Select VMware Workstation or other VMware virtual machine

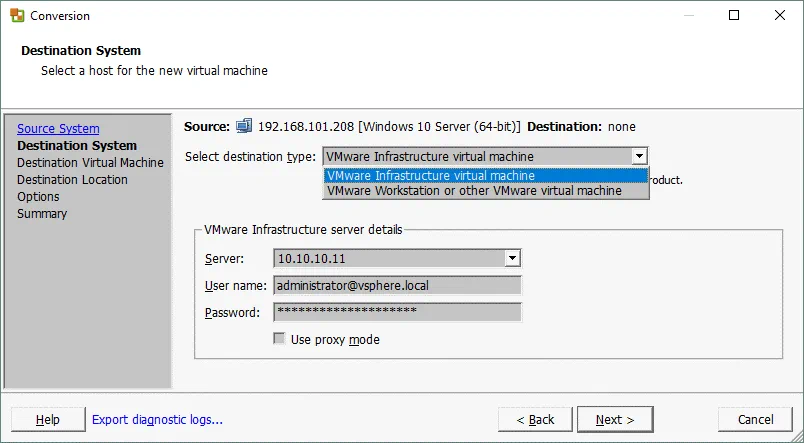(485, 190)
